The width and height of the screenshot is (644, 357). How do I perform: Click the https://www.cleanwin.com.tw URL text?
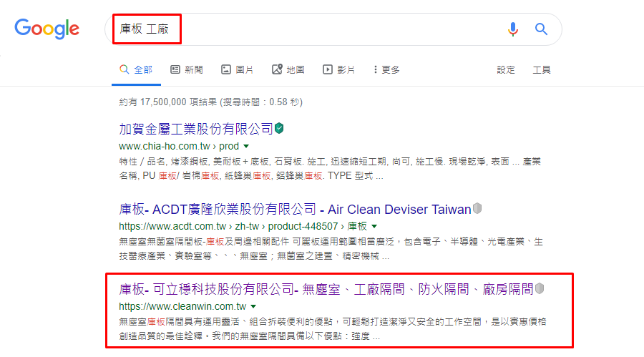(x=182, y=306)
